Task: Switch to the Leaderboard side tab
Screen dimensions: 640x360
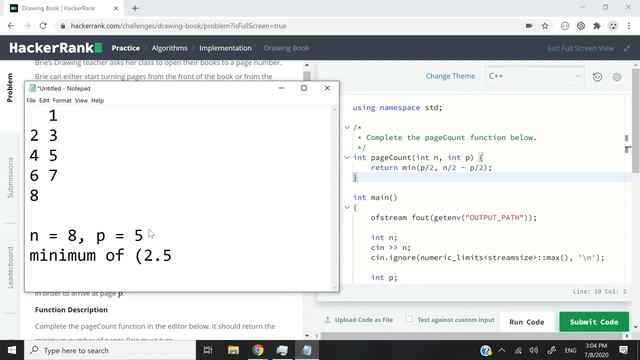Action: pos(10,267)
